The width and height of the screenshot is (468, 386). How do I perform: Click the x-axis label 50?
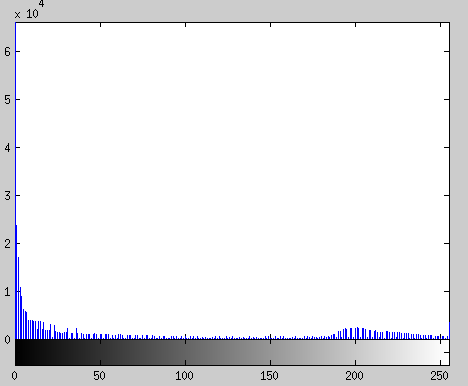pos(99,376)
